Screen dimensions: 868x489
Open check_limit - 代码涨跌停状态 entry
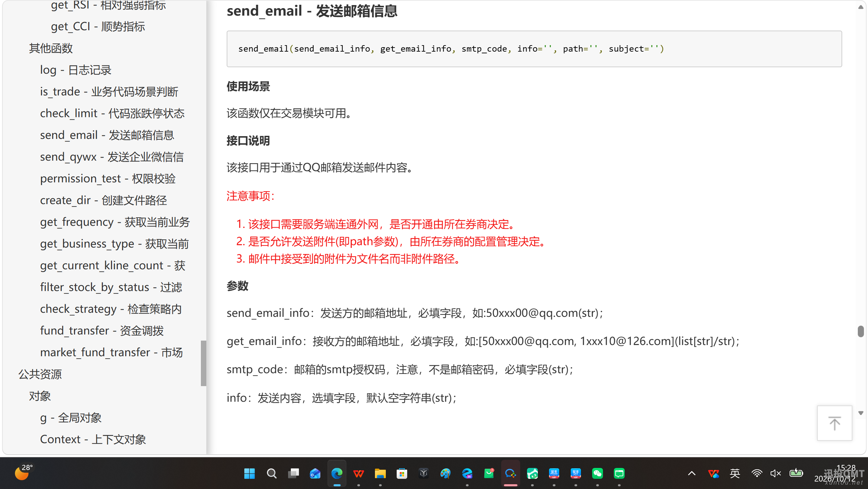(x=112, y=113)
